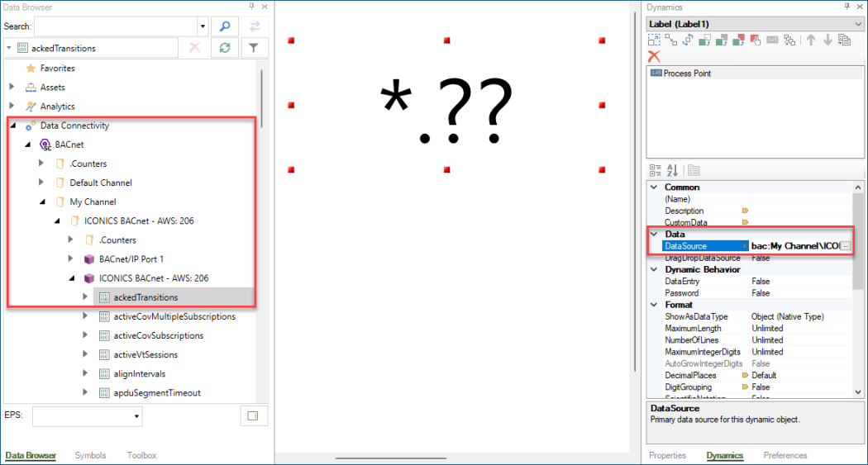Collapse the Data Connectivity tree node
The image size is (868, 465).
(12, 126)
